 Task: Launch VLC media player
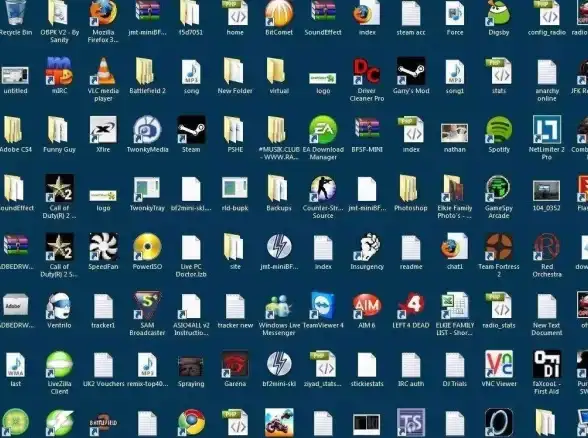(x=103, y=72)
